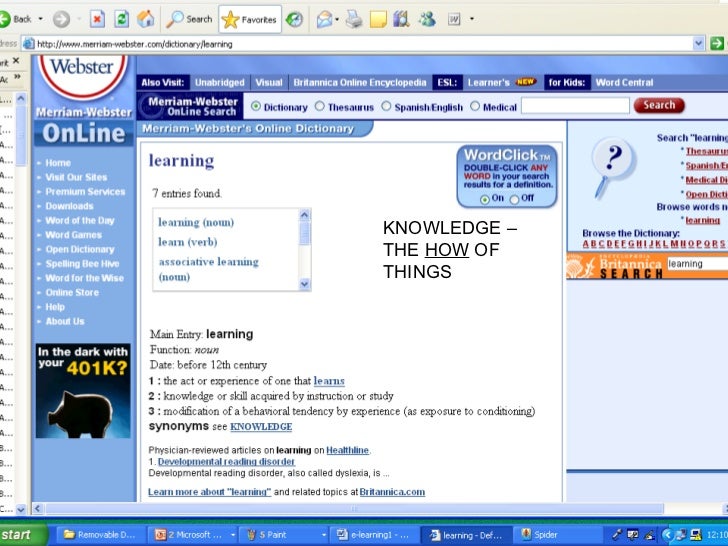This screenshot has height=546, width=728.
Task: Click the Research books toolbar icon
Action: pos(401,20)
